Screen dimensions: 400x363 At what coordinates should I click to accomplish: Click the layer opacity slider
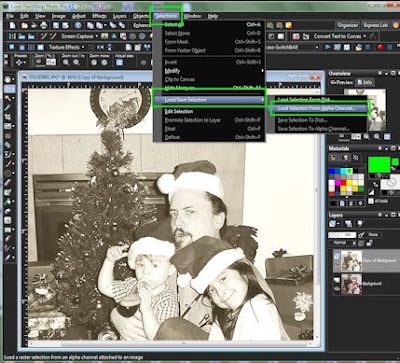tap(342, 235)
